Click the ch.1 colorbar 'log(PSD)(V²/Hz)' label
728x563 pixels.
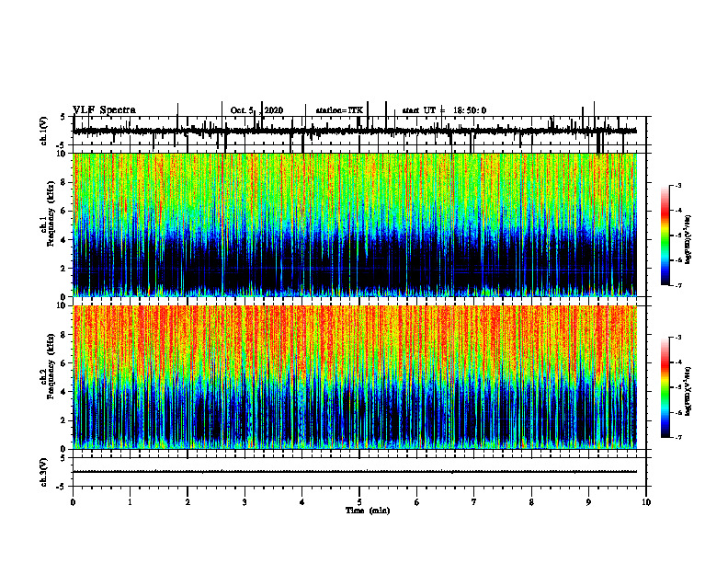688,240
